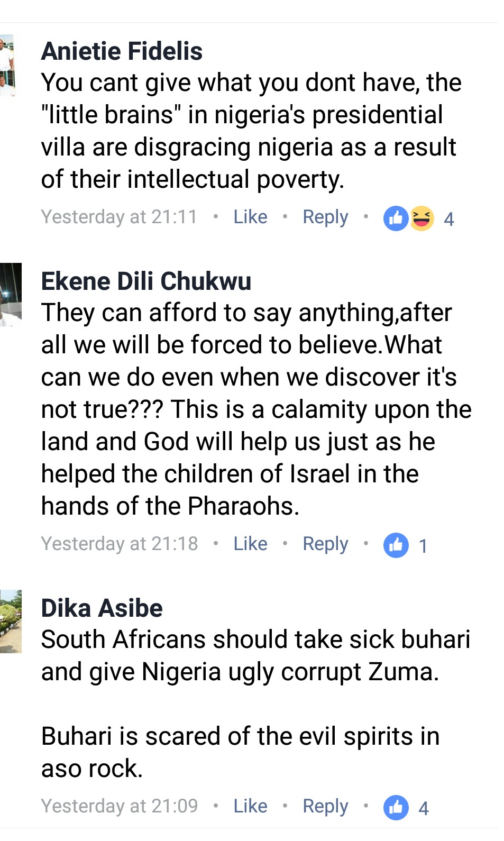Click thumbs-up icon on Ekene Dili Chukwu comment
Screen dimensions: 504x841
[396, 545]
